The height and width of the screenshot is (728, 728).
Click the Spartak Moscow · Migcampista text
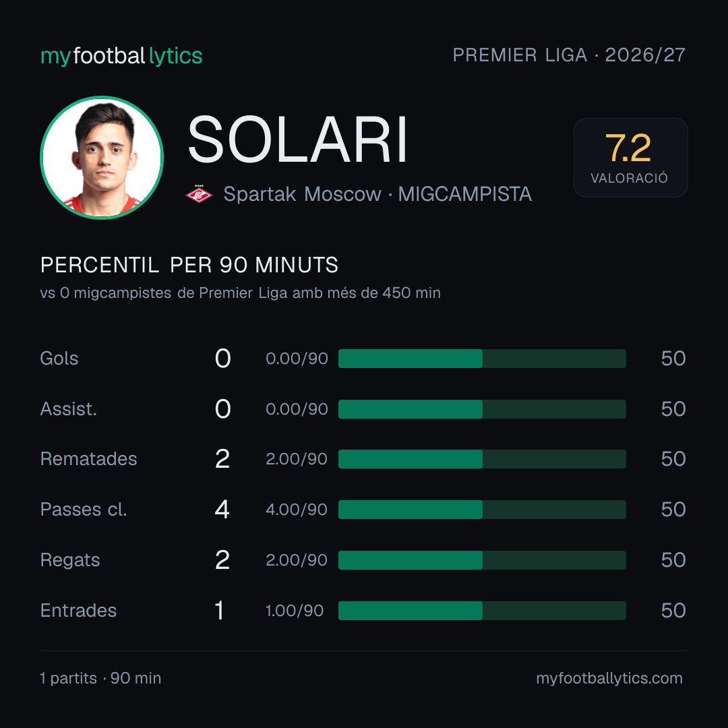click(x=377, y=194)
